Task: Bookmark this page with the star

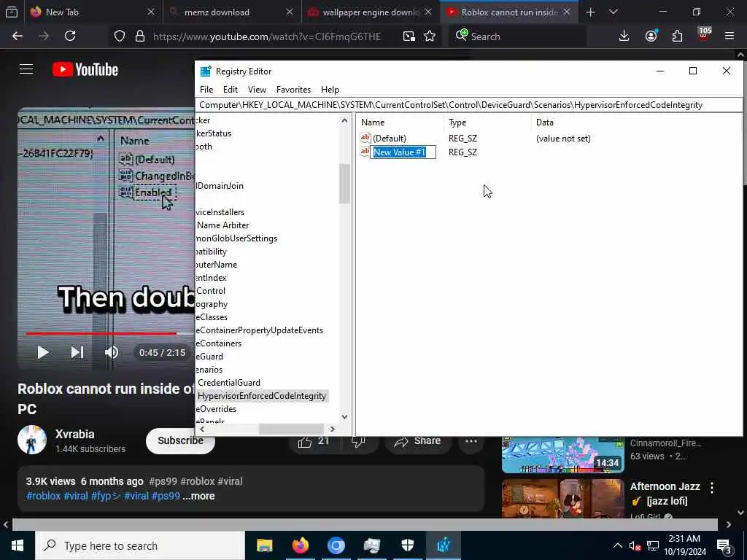Action: click(430, 36)
